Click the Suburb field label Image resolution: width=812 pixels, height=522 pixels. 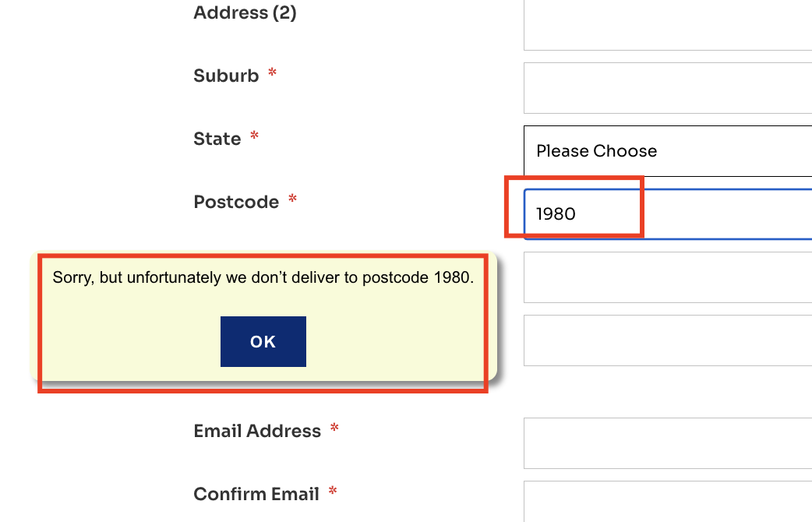click(x=226, y=76)
